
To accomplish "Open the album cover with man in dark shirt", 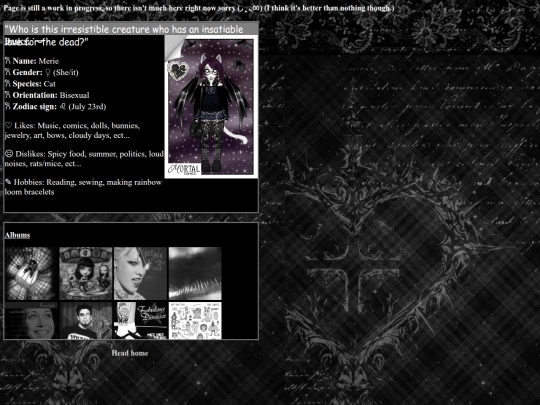I will (x=86, y=321).
